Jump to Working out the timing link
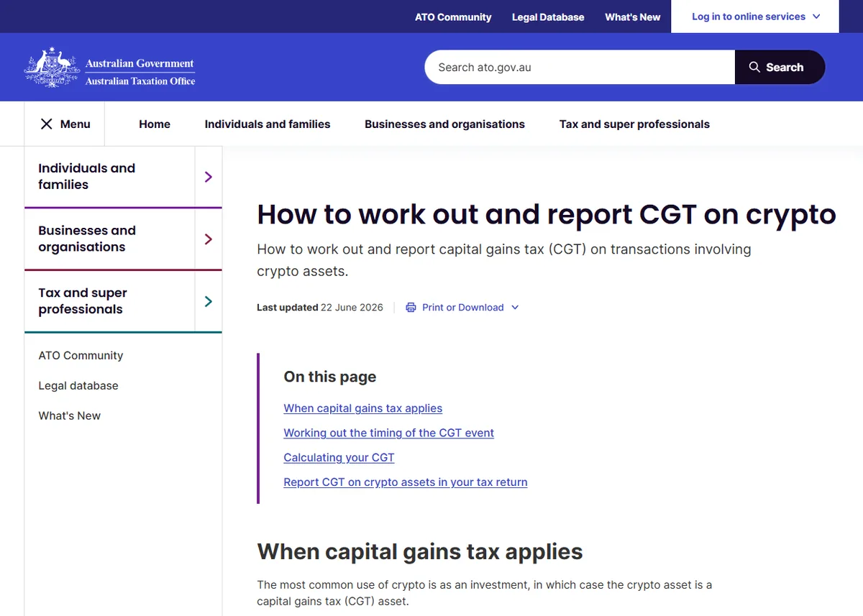 [x=389, y=433]
